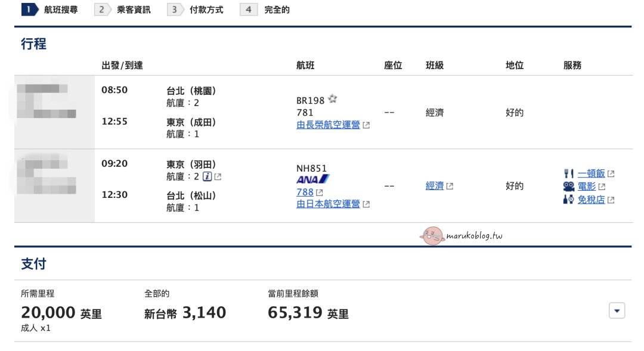The image size is (644, 351).
Task: Open the 一頓飯 meal service link
Action: click(592, 173)
